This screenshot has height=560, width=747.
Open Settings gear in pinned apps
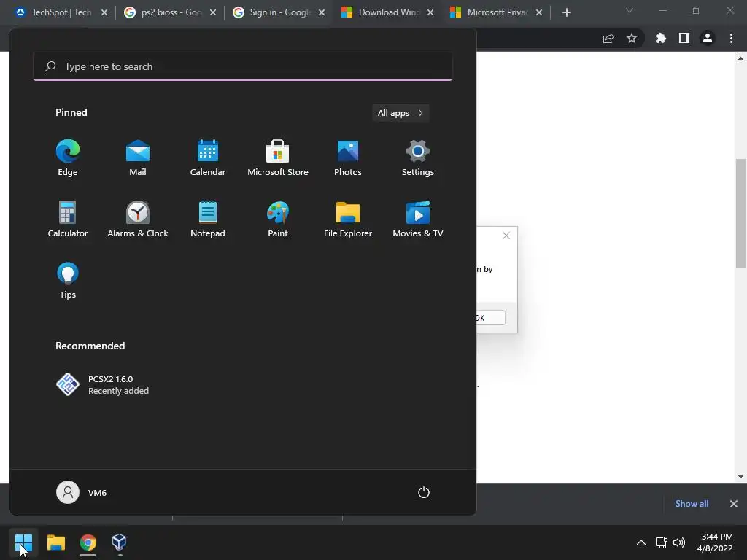(418, 158)
